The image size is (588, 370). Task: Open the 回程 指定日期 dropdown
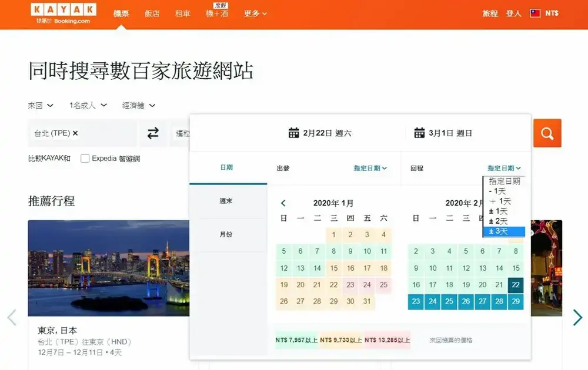point(503,167)
